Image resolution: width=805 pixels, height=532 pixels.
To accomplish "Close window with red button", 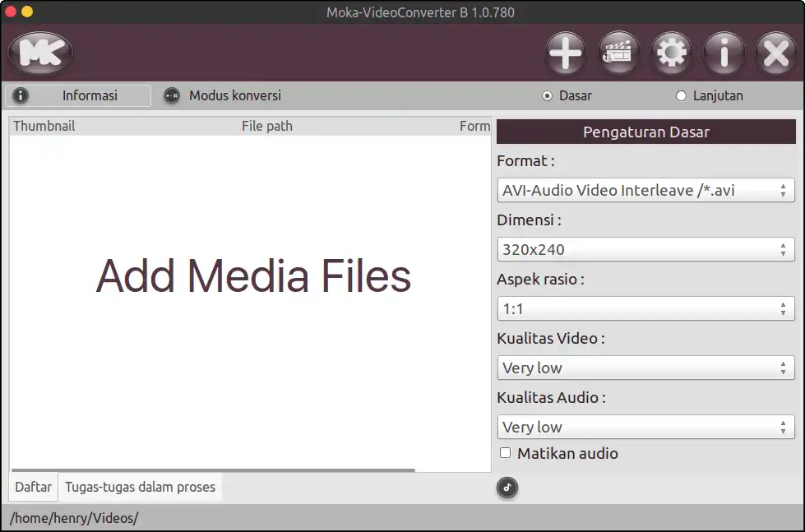I will coord(11,12).
